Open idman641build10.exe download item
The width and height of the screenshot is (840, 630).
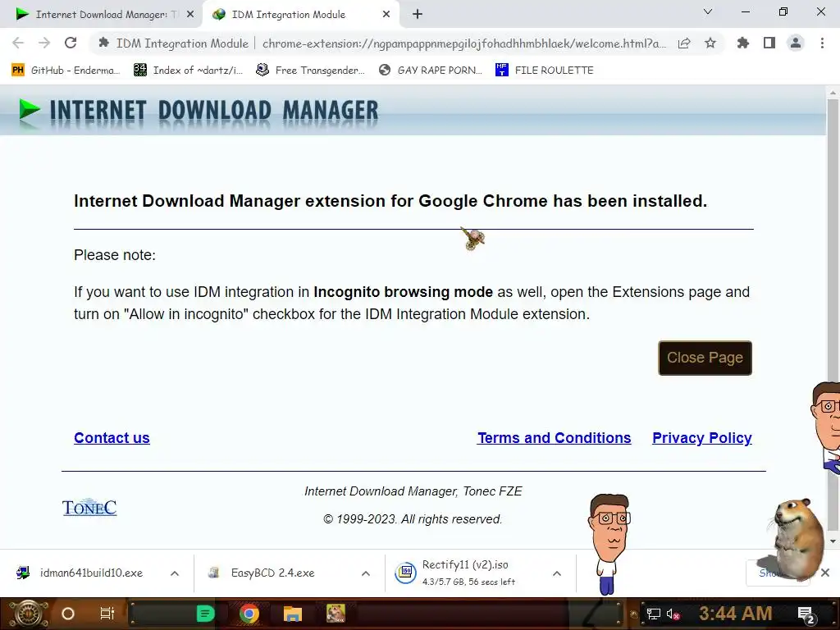(82, 573)
